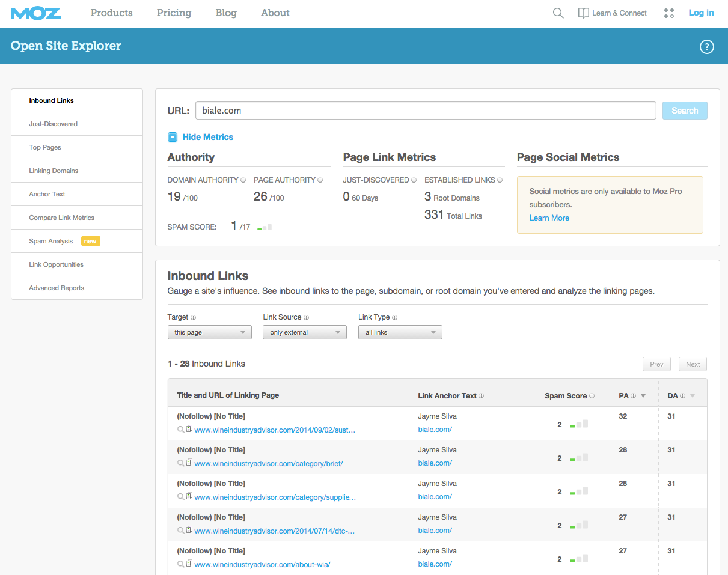The width and height of the screenshot is (728, 575).
Task: Select Top Pages in the sidebar
Action: (77, 147)
